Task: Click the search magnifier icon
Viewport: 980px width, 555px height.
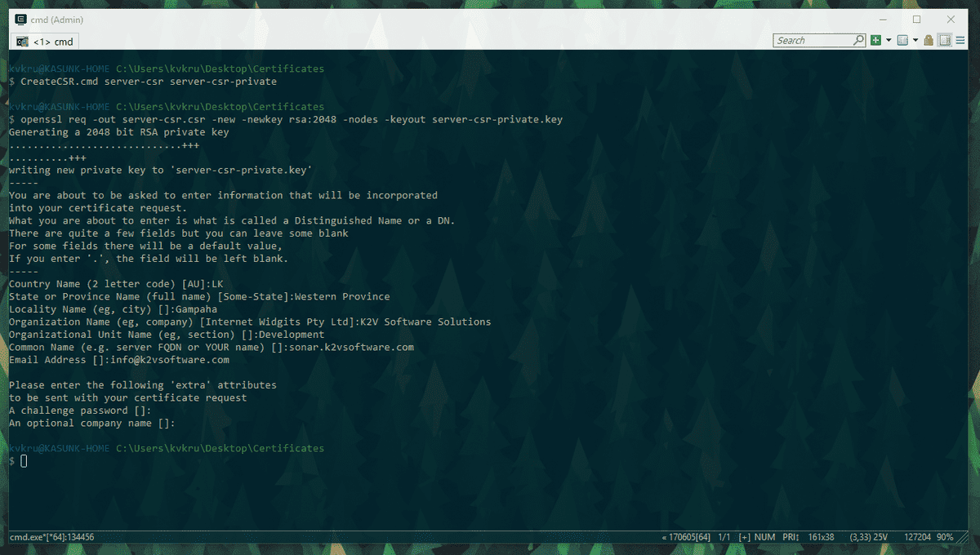Action: 859,40
